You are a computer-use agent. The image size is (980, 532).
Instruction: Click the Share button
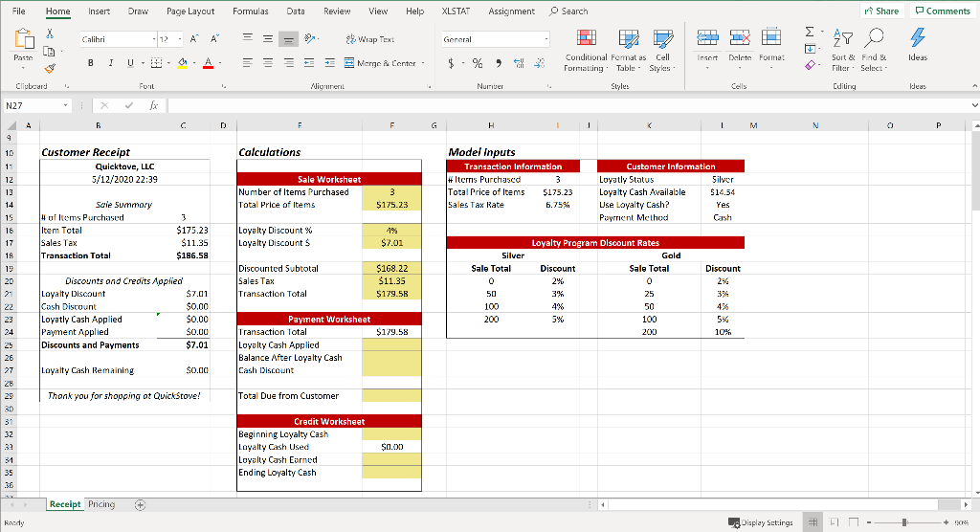coord(881,11)
